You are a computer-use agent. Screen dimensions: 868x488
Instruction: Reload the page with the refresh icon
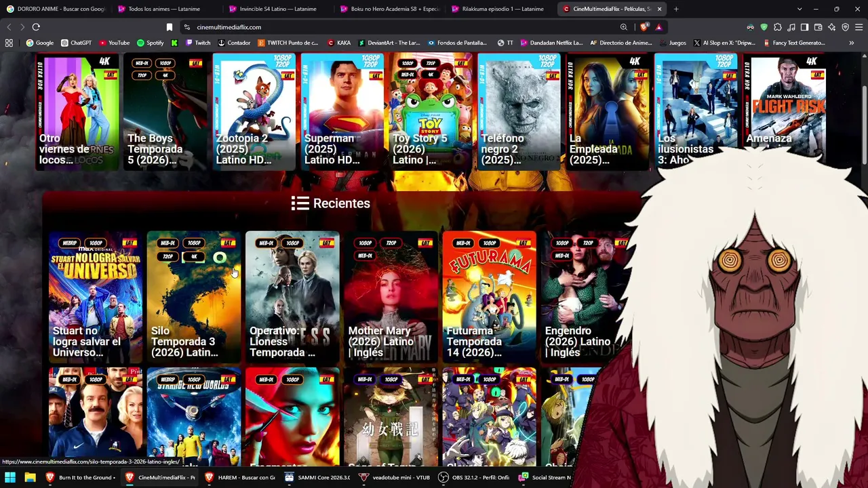click(36, 27)
